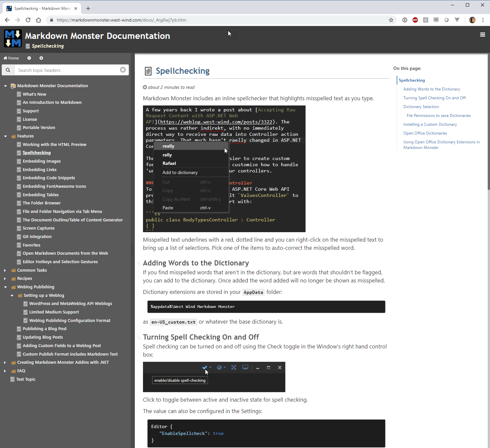Collapse the Weblog Publishing folder
The width and height of the screenshot is (490, 448).
pyautogui.click(x=6, y=287)
